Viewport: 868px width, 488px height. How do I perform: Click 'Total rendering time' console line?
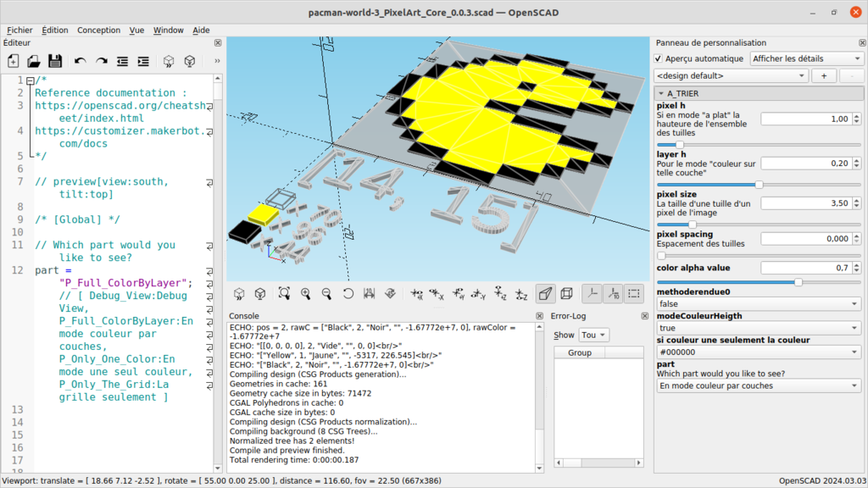click(294, 460)
